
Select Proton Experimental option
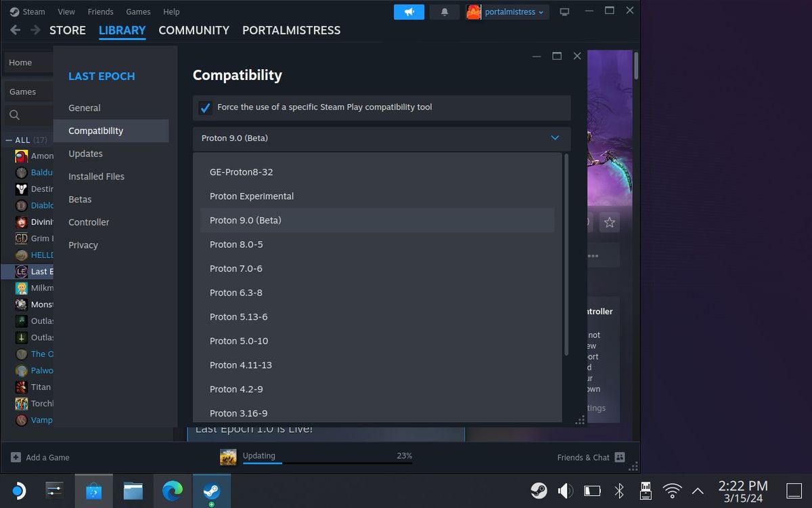[x=377, y=196]
